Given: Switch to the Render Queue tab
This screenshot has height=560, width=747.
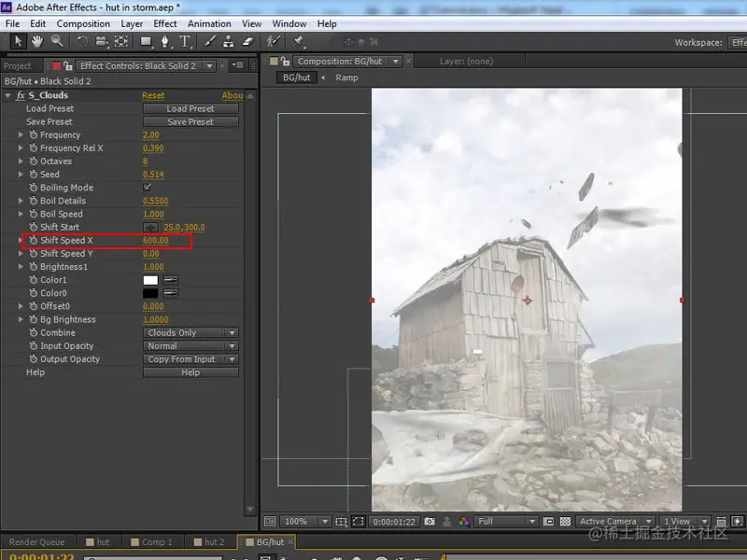Looking at the screenshot, I should [x=36, y=542].
